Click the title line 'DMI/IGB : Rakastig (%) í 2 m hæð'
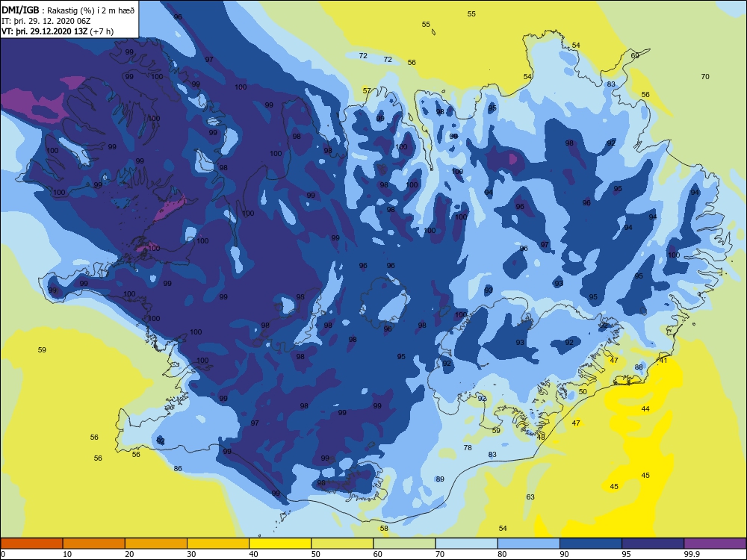 [68, 10]
